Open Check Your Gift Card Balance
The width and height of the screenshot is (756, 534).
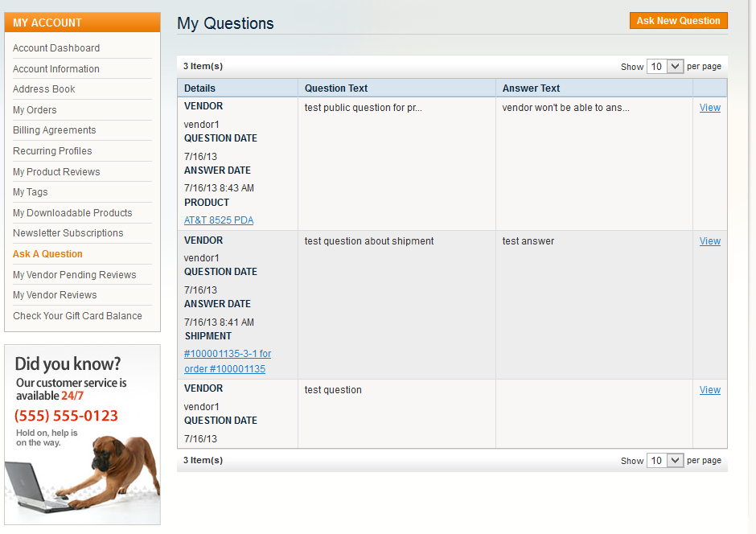[78, 316]
